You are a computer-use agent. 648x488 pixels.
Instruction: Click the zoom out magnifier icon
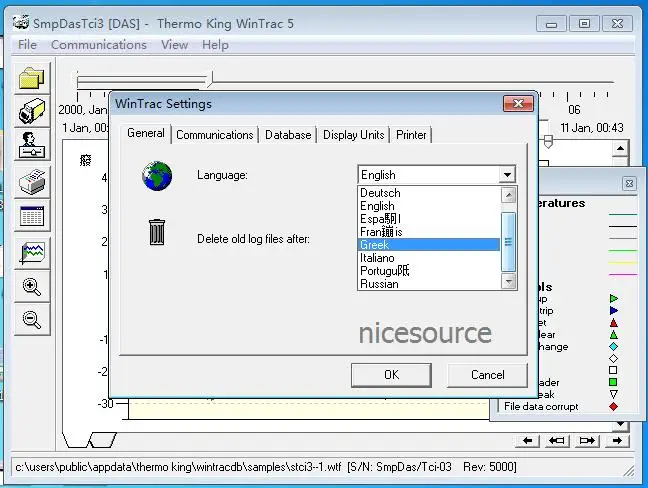tap(32, 319)
